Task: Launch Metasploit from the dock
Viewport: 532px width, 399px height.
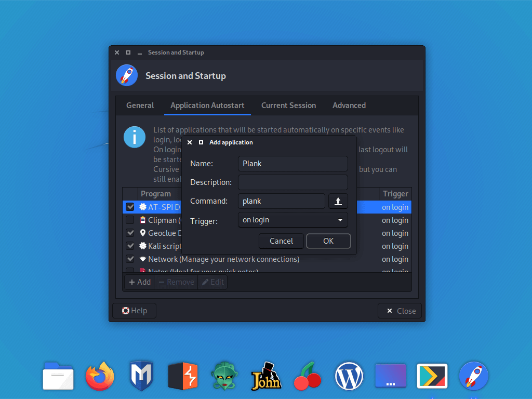Action: coord(141,376)
